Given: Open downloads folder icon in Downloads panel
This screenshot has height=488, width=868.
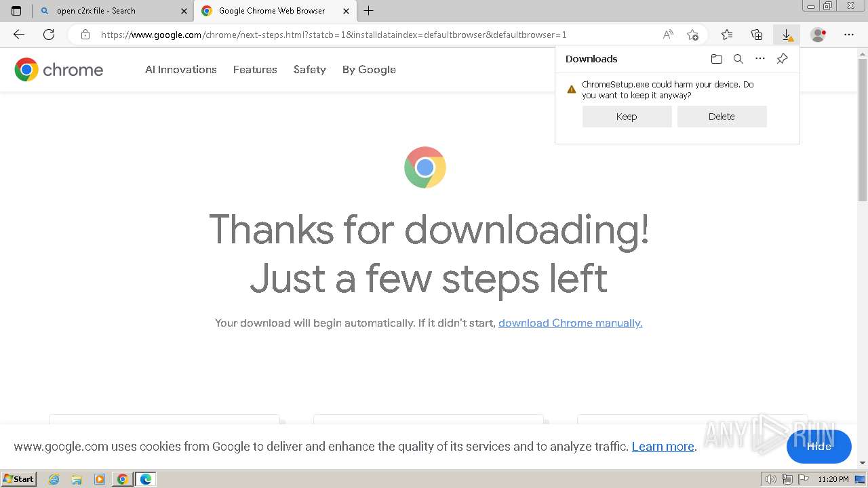Looking at the screenshot, I should coord(717,59).
